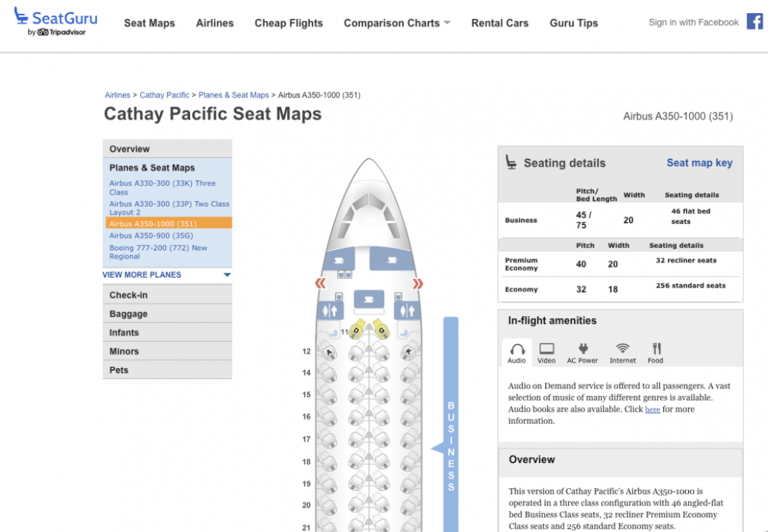Click the left lavatory icon on the map
Screen dimensions: 768x532
[x=329, y=310]
